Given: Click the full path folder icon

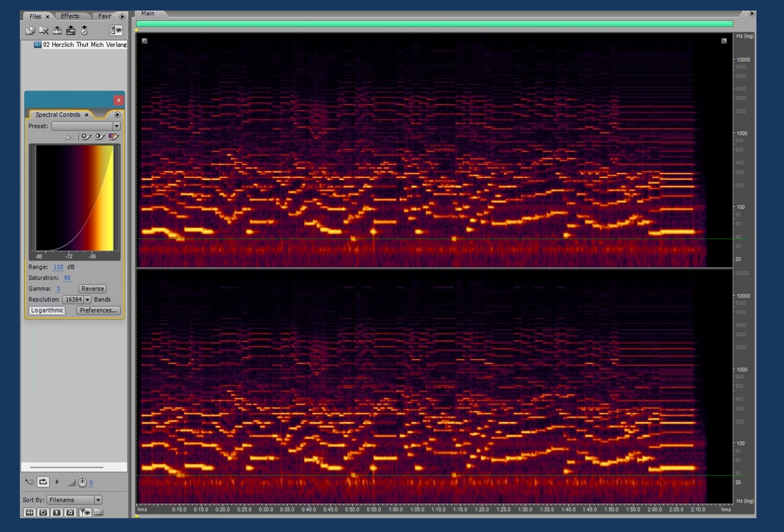Looking at the screenshot, I should click(x=98, y=512).
